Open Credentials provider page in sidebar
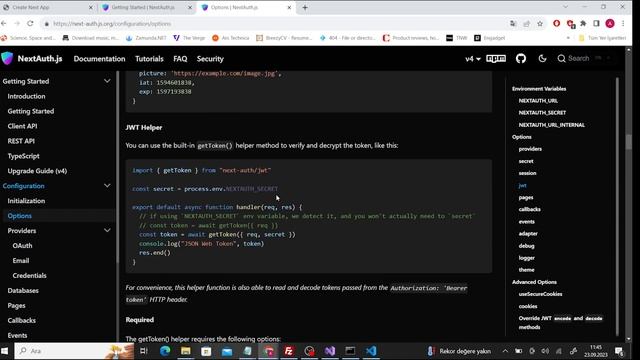The height and width of the screenshot is (360, 640). tap(29, 276)
